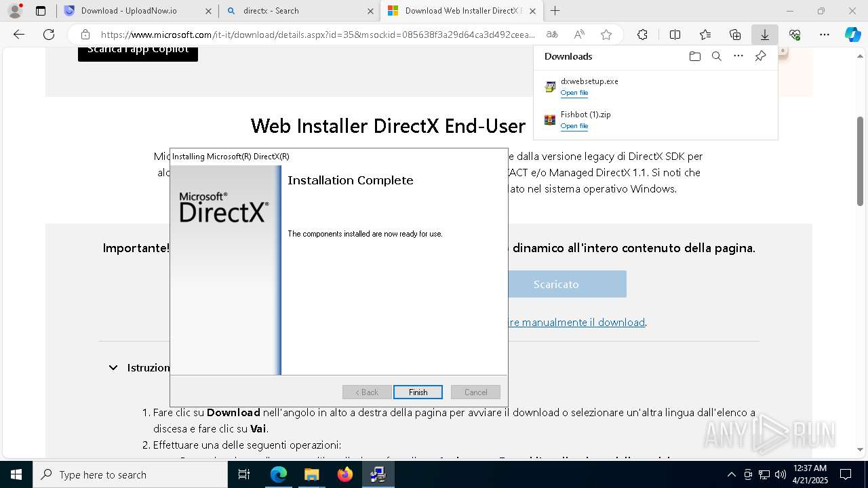Select DirectX installer taskbar icon
This screenshot has height=488, width=868.
[x=378, y=474]
